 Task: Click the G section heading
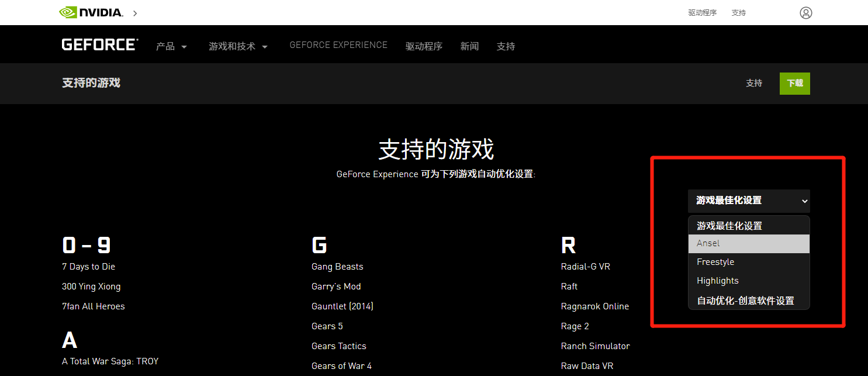[319, 245]
